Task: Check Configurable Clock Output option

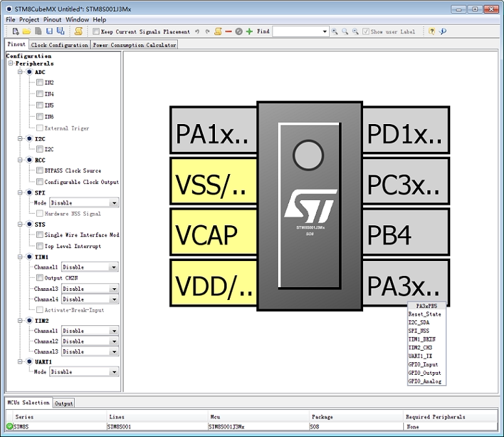Action: [40, 182]
